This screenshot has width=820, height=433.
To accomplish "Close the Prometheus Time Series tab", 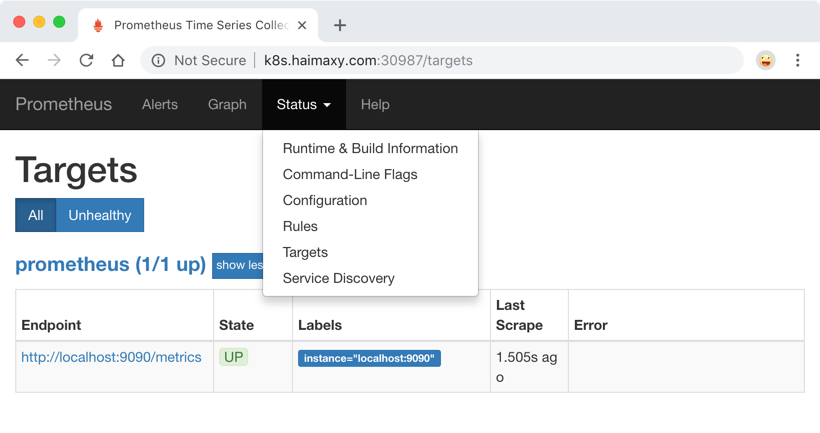I will [302, 25].
